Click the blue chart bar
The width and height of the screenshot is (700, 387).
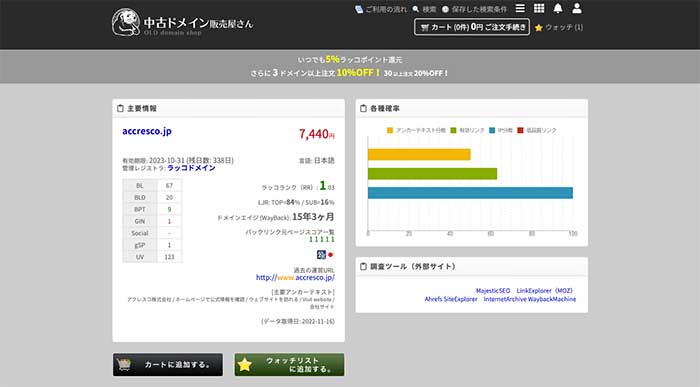tap(471, 193)
